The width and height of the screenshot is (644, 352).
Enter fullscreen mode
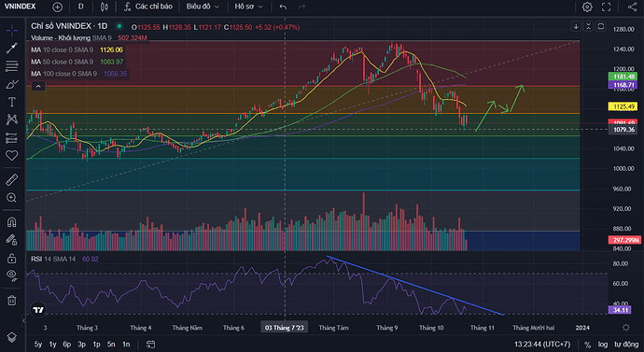607,7
